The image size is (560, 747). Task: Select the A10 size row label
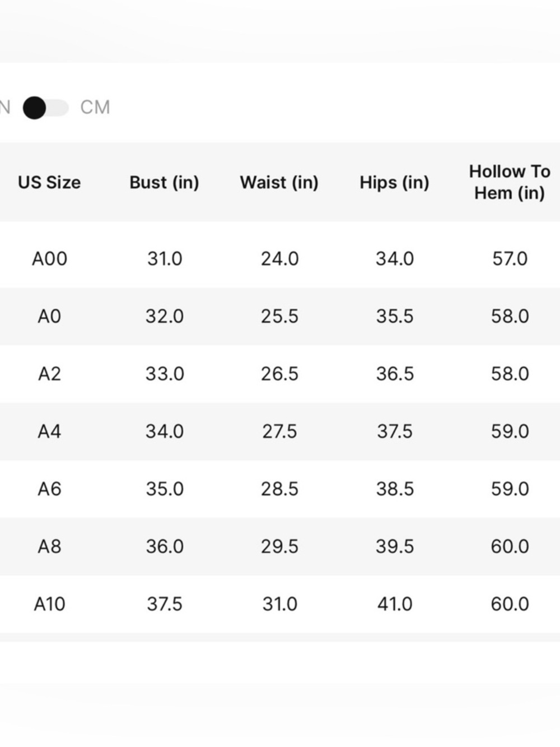[x=49, y=604]
